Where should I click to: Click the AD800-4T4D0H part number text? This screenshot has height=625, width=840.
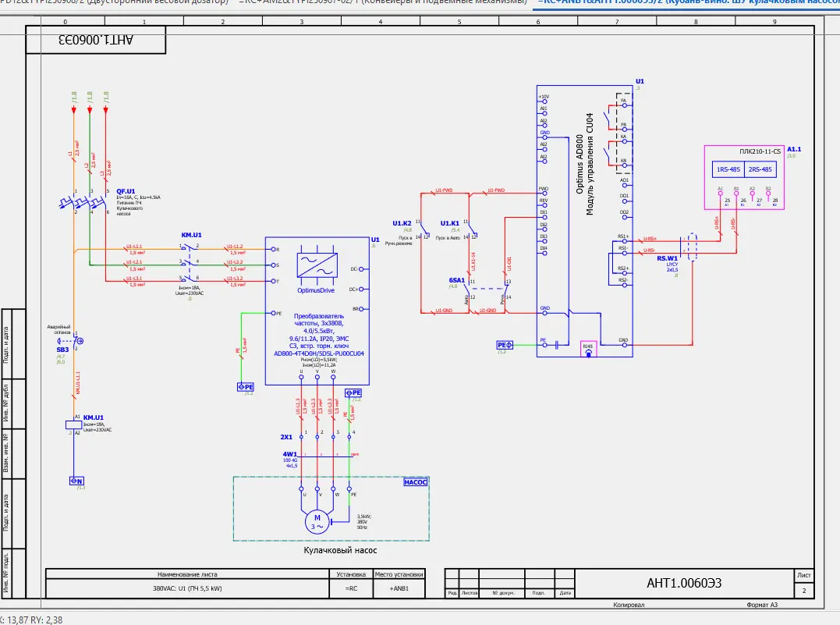pos(319,353)
